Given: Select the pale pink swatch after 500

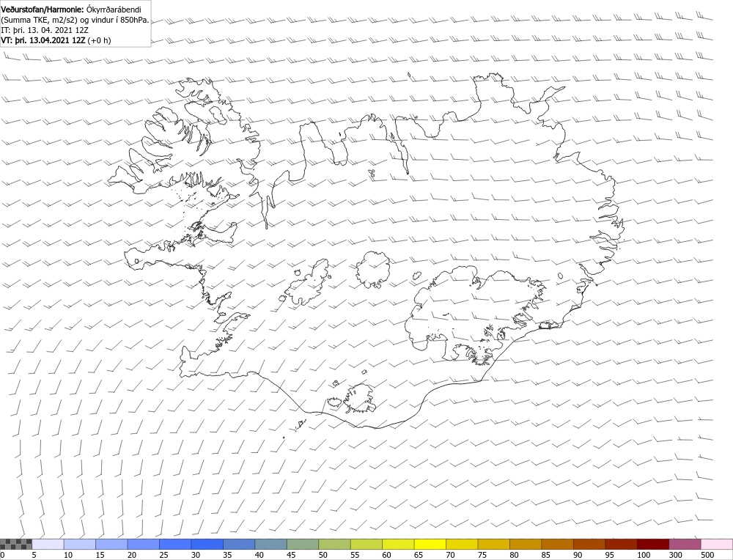Looking at the screenshot, I should coord(717,544).
